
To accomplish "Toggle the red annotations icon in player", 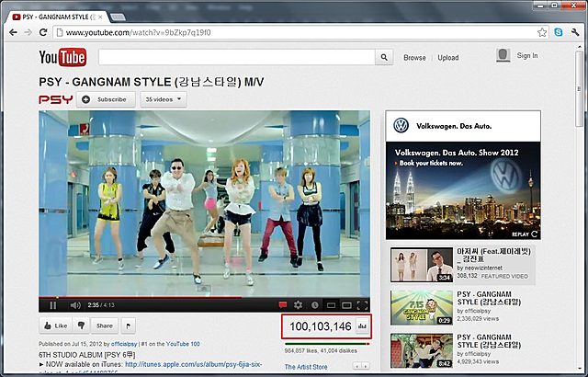I will [283, 305].
